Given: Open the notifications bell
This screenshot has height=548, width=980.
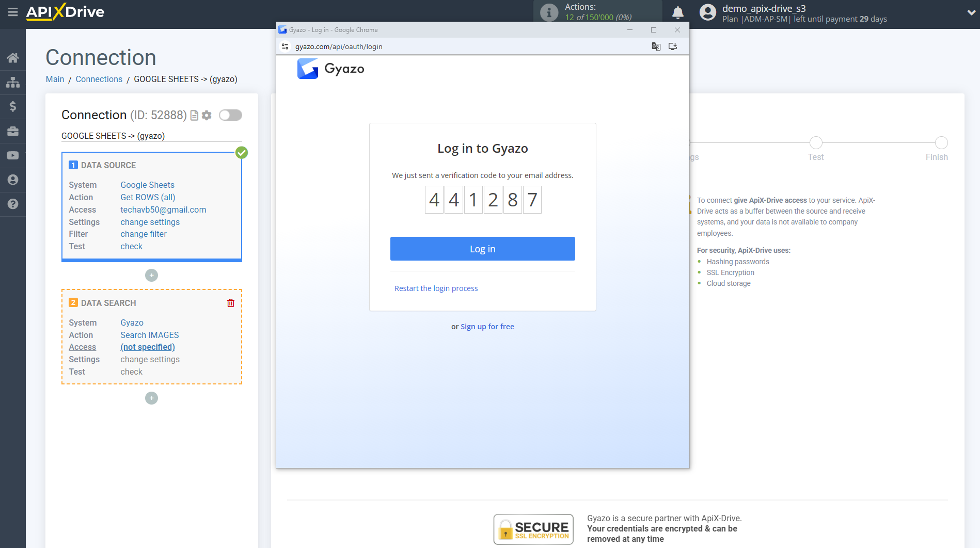Looking at the screenshot, I should click(677, 11).
